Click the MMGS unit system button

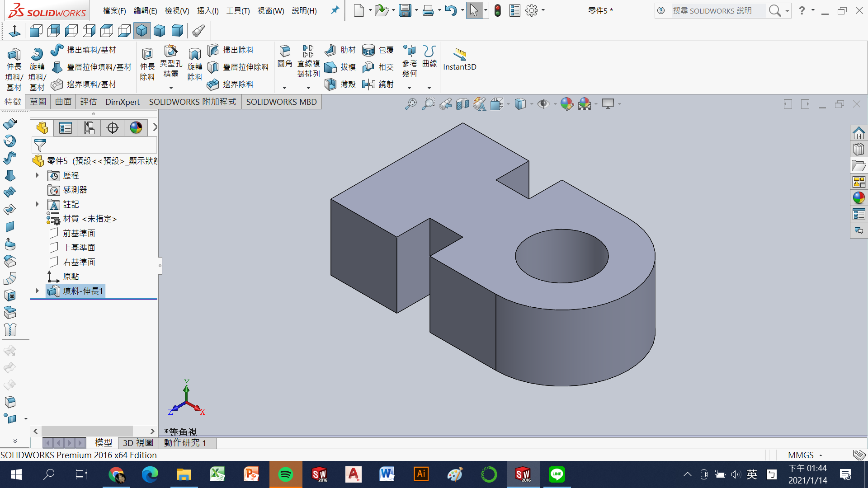pyautogui.click(x=801, y=455)
